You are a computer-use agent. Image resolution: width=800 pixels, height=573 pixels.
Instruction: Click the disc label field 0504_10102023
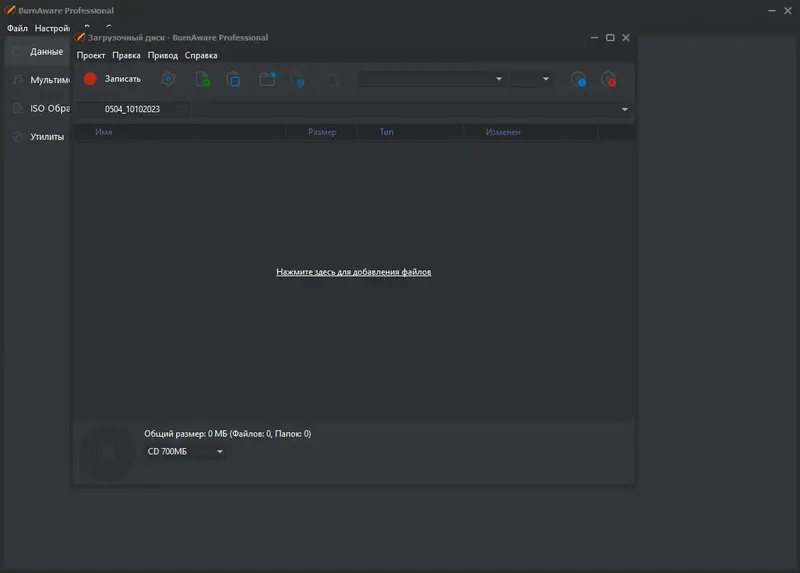click(x=132, y=109)
